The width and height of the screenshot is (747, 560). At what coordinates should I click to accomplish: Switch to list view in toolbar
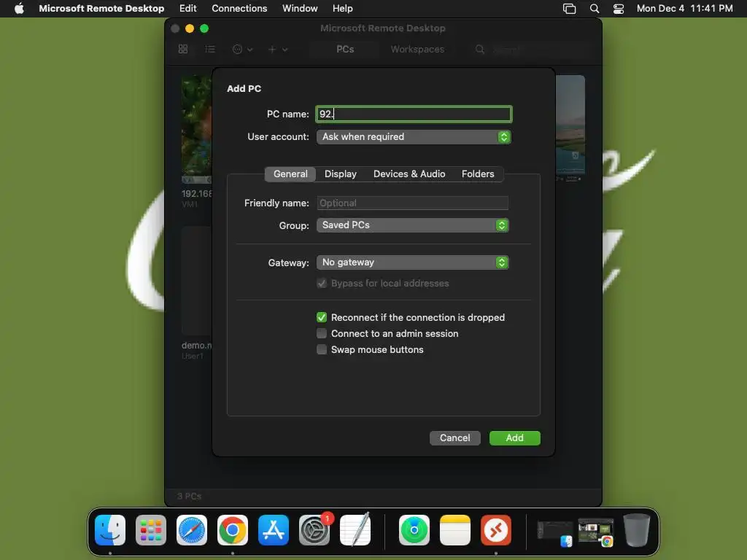pyautogui.click(x=209, y=49)
